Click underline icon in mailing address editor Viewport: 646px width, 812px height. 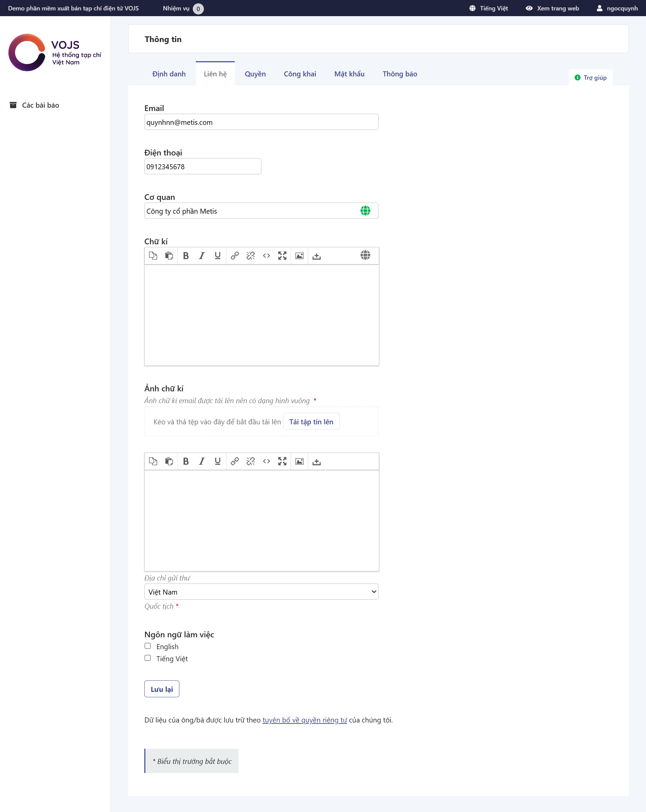click(x=218, y=461)
